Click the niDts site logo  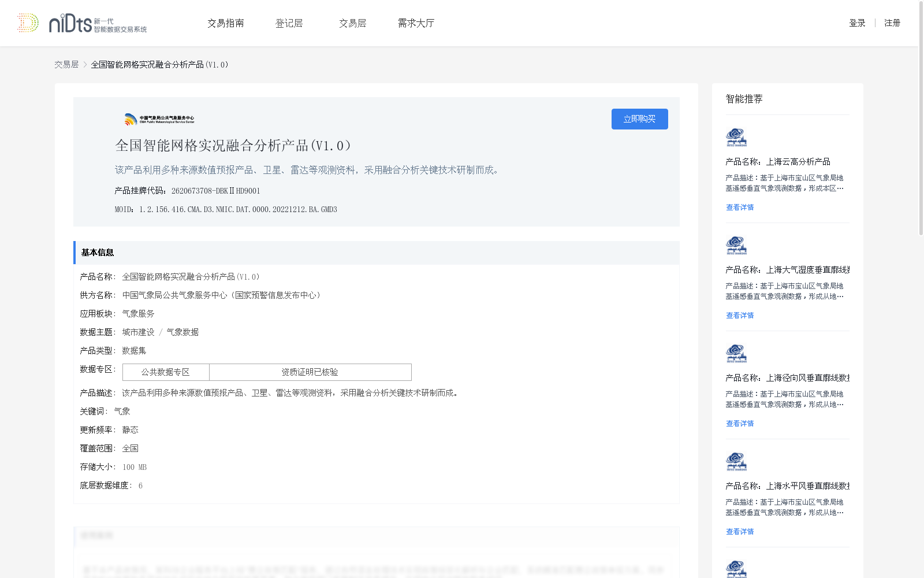pos(81,23)
